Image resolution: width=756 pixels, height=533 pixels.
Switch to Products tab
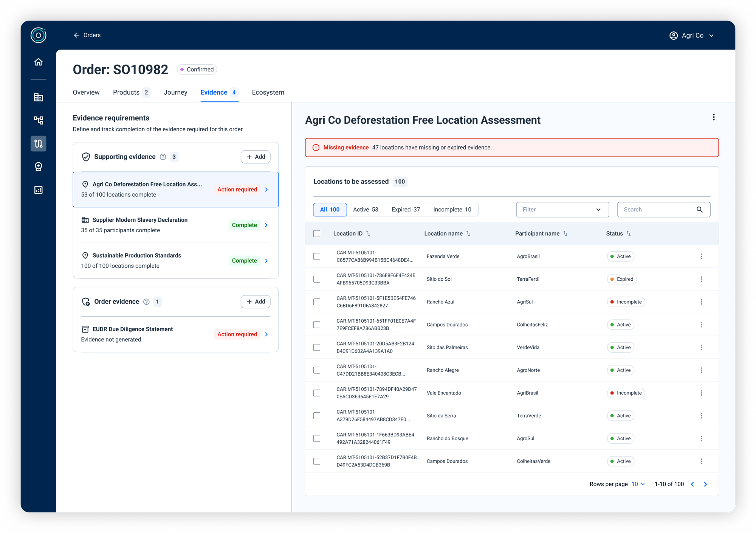coord(131,92)
